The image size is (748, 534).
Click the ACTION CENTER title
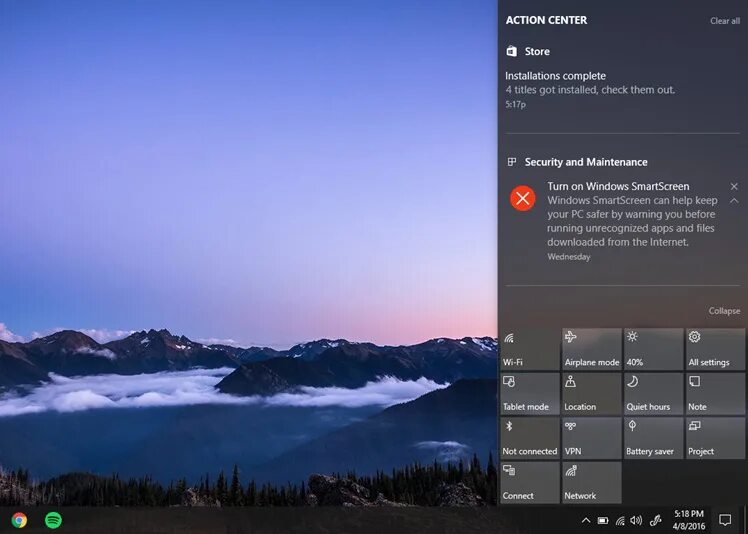pyautogui.click(x=546, y=20)
